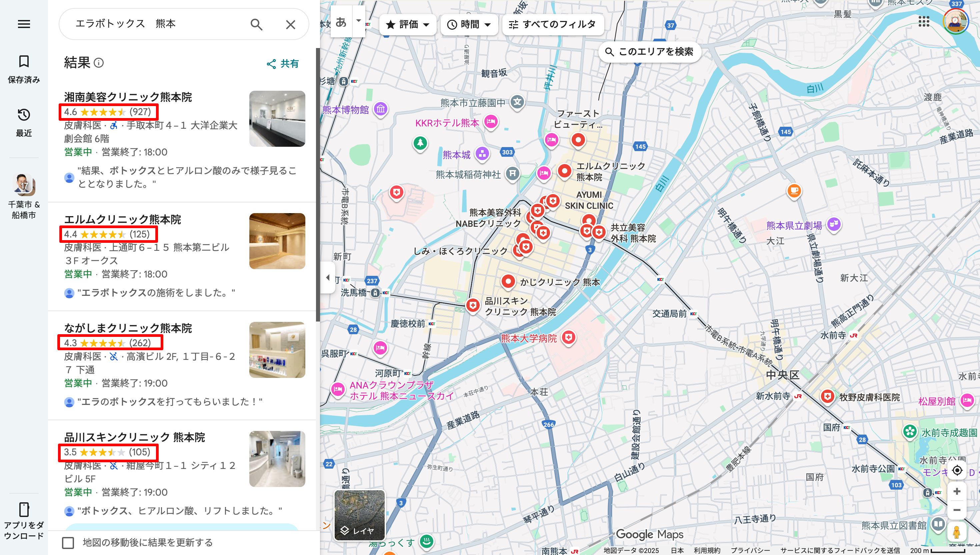Click the 熊本市立藤園中 school pin
980x555 pixels.
click(x=517, y=102)
